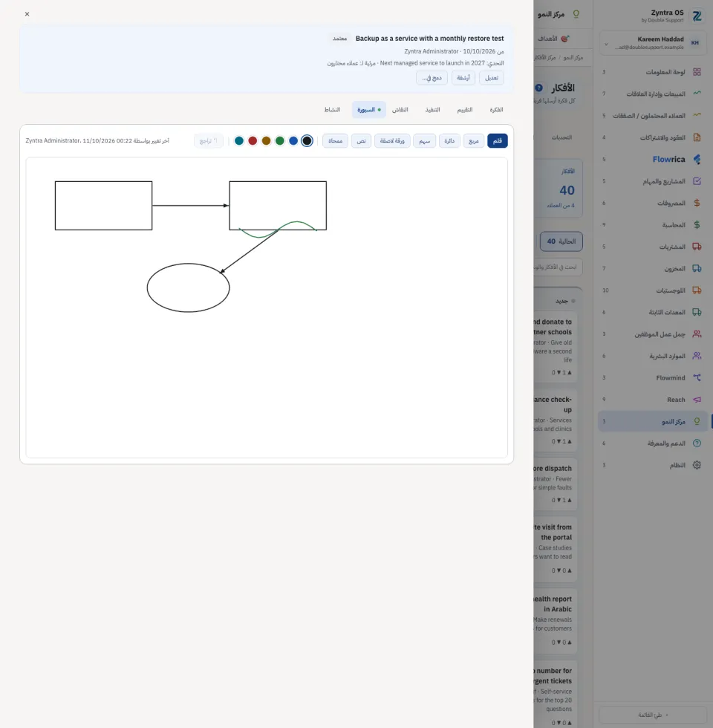Expand the Kareem Haddad account menu chevron
This screenshot has width=713, height=728.
606,44
